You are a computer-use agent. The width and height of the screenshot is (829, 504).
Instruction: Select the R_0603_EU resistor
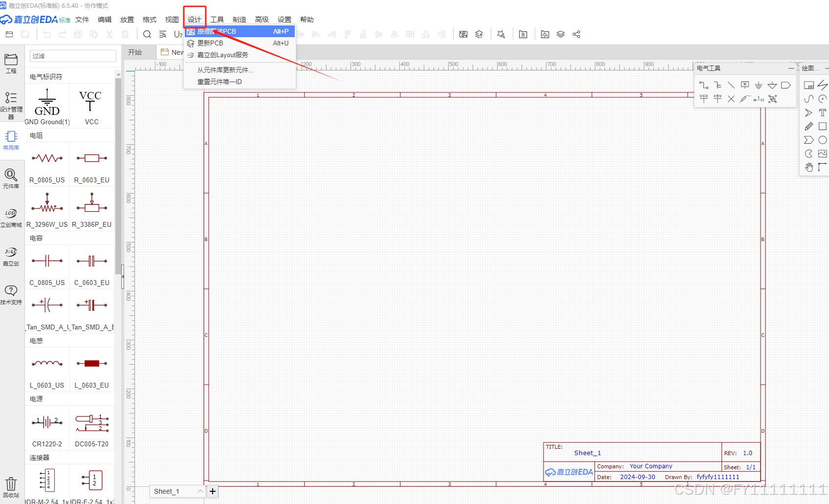tap(91, 165)
